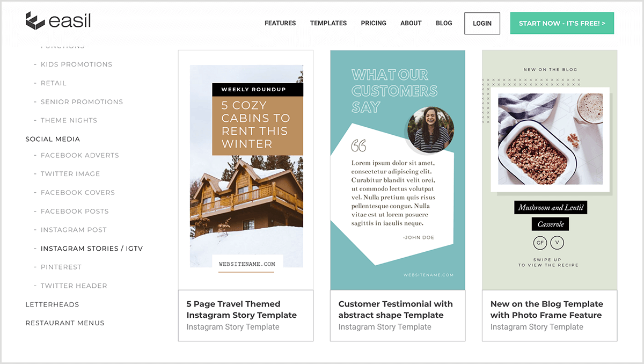Select Twitter Header category
This screenshot has width=644, height=364.
point(74,286)
